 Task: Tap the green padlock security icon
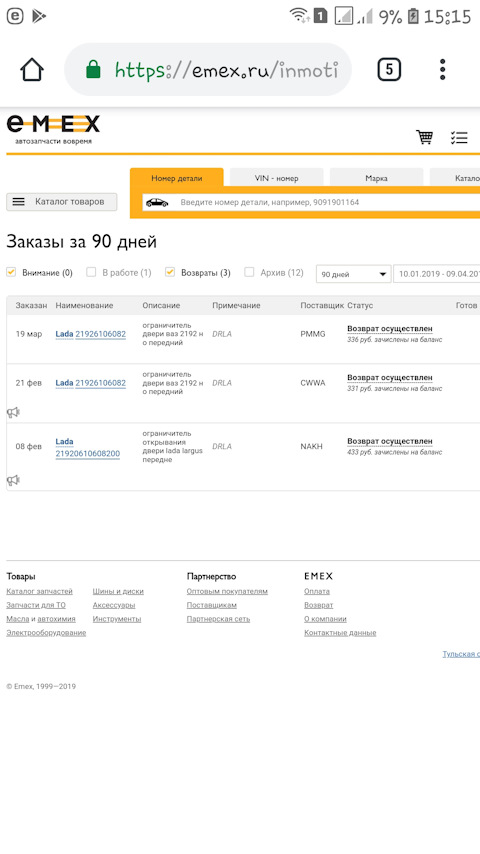pyautogui.click(x=93, y=69)
